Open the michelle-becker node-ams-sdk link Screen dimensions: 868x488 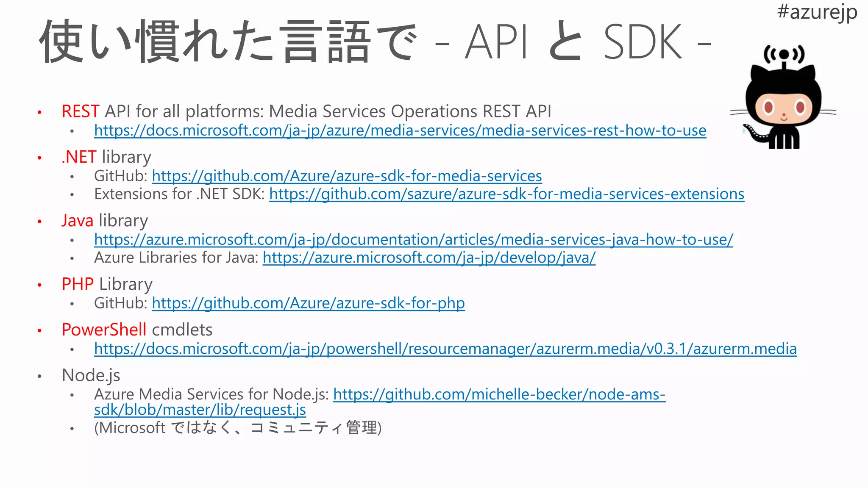[499, 394]
